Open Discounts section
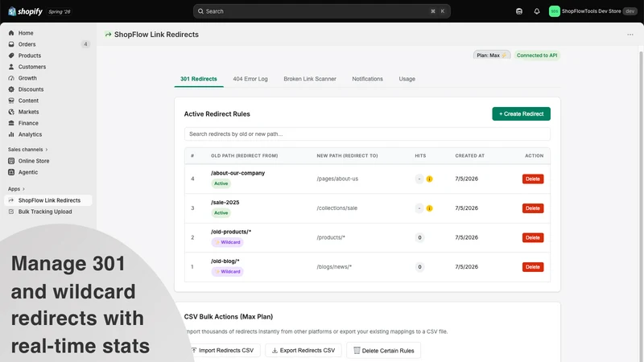The height and width of the screenshot is (362, 644). 31,89
